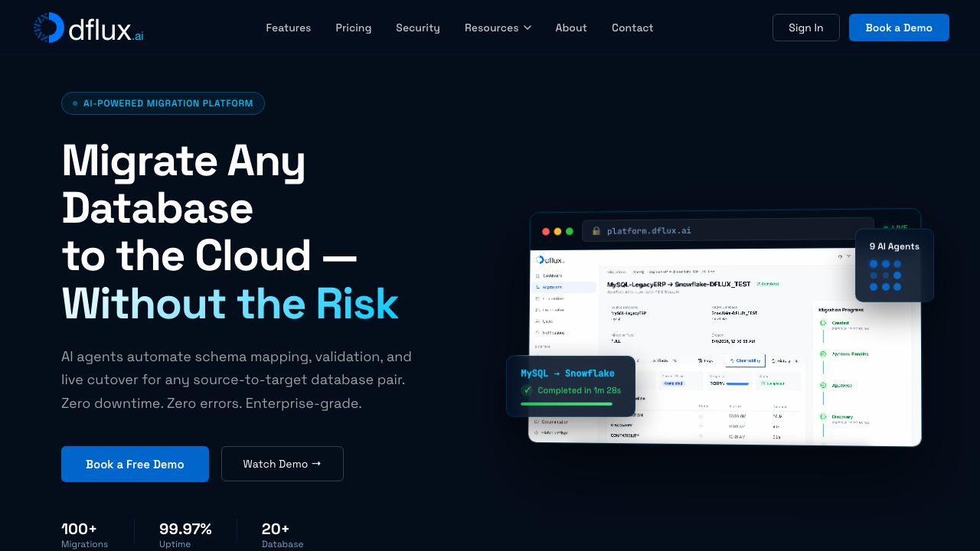This screenshot has width=980, height=551.
Task: Click the Watch Demo arrow button
Action: [283, 464]
